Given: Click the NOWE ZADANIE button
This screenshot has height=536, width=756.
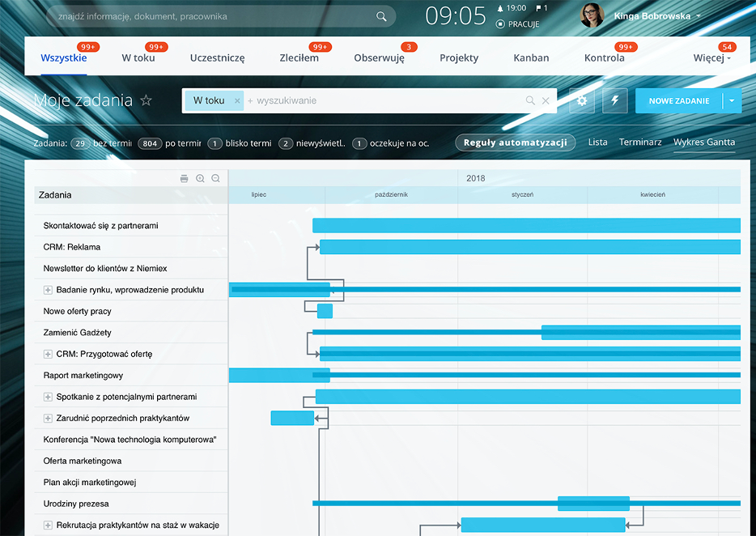Looking at the screenshot, I should [x=678, y=100].
